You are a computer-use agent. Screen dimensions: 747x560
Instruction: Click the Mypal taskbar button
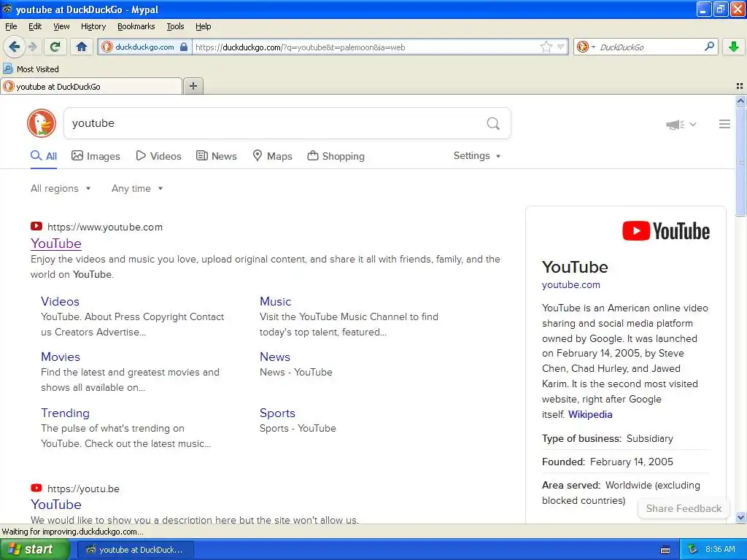coord(135,550)
